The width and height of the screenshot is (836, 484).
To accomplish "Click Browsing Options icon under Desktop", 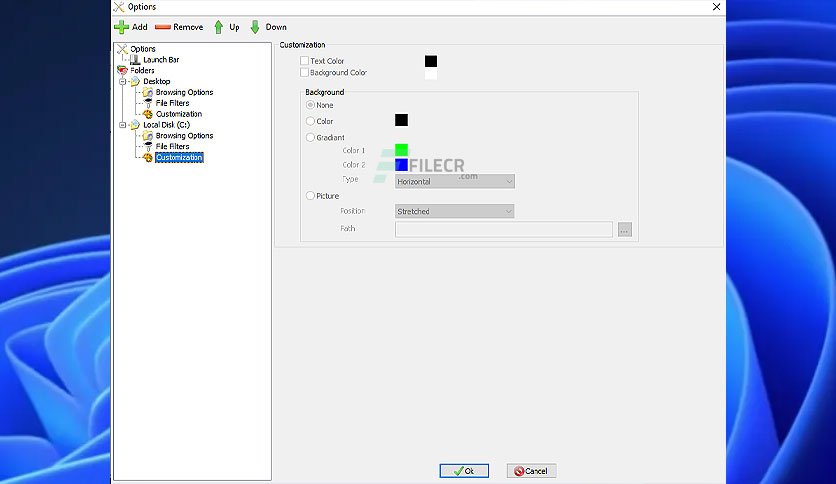I will (x=148, y=92).
